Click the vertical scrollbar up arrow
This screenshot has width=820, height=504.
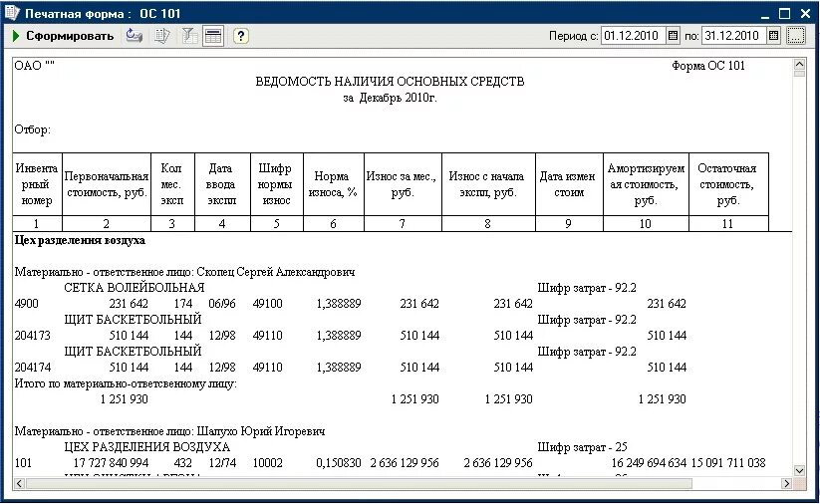[x=799, y=65]
